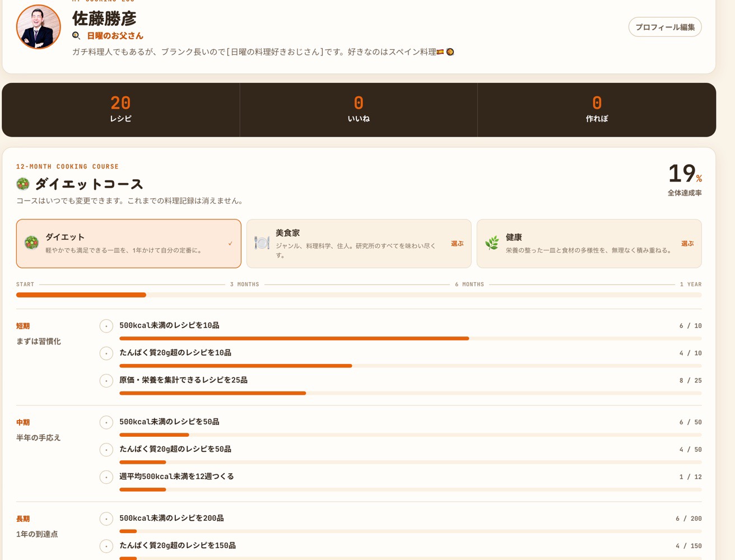Click the 6 MONTHS timeline marker
Screen dimensions: 735x560
coord(469,284)
